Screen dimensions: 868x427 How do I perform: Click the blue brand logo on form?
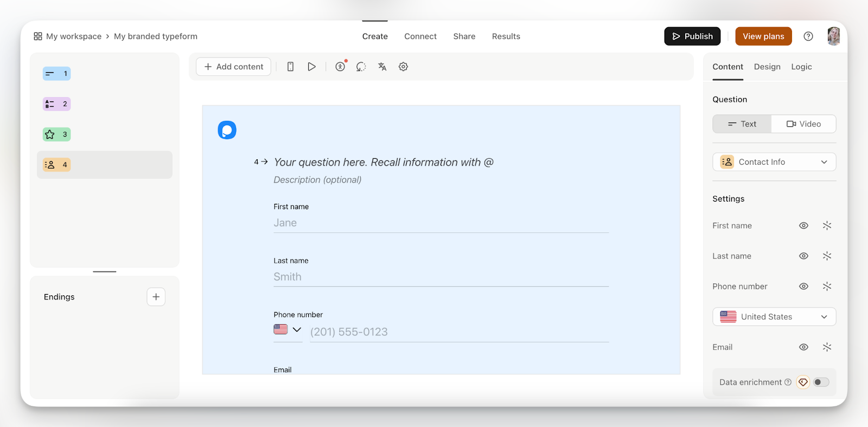click(x=227, y=130)
